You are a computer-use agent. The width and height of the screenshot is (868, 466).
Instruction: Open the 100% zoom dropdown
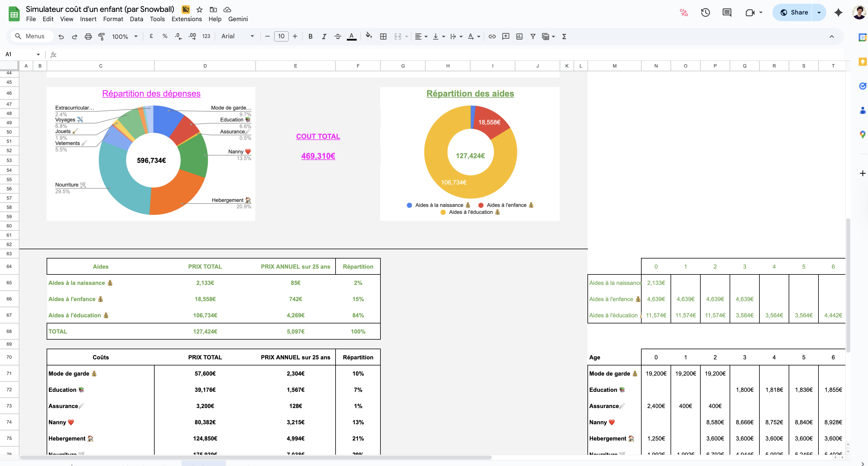pos(124,37)
